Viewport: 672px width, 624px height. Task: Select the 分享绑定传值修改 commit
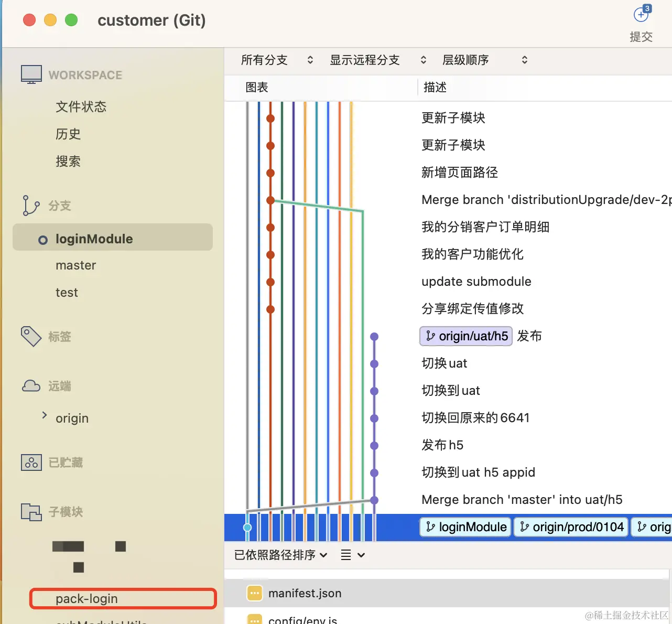coord(472,309)
